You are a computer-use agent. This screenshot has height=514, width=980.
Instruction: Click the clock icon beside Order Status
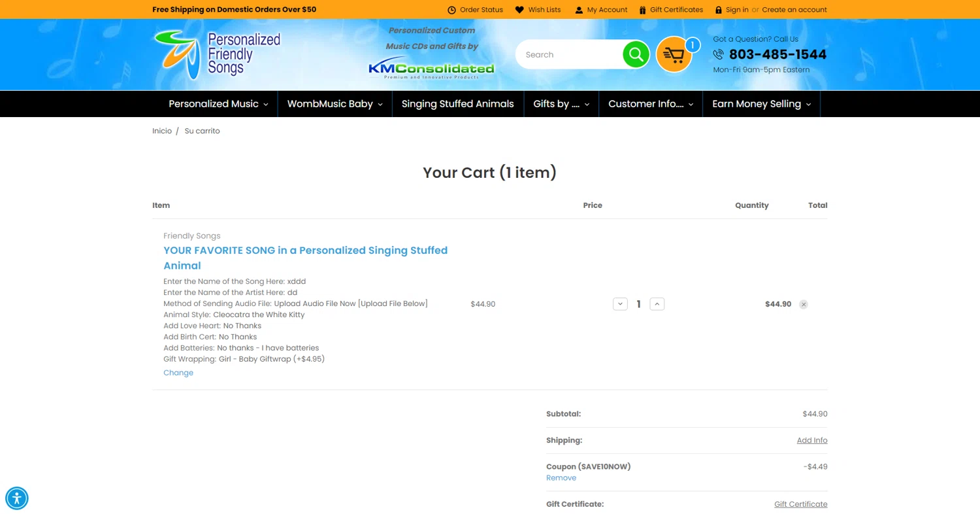coord(451,10)
